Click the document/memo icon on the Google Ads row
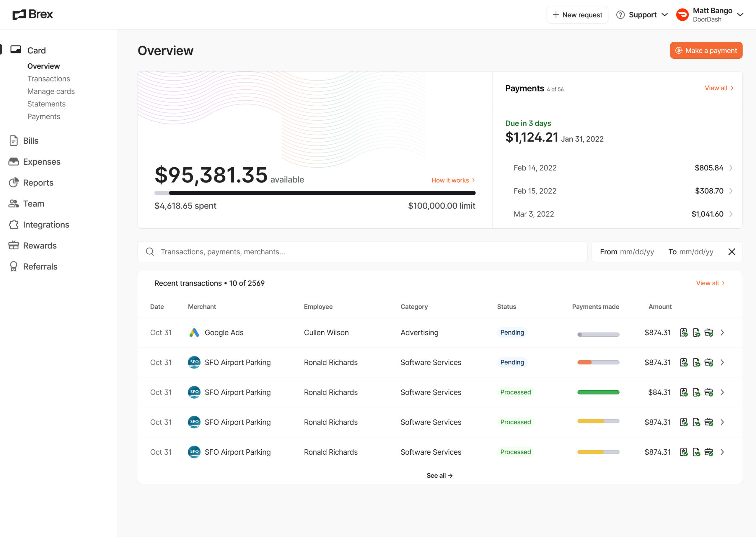 click(696, 332)
